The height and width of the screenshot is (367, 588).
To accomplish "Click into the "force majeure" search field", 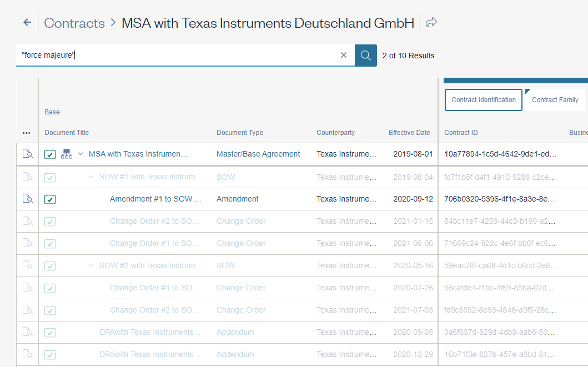I will [178, 56].
